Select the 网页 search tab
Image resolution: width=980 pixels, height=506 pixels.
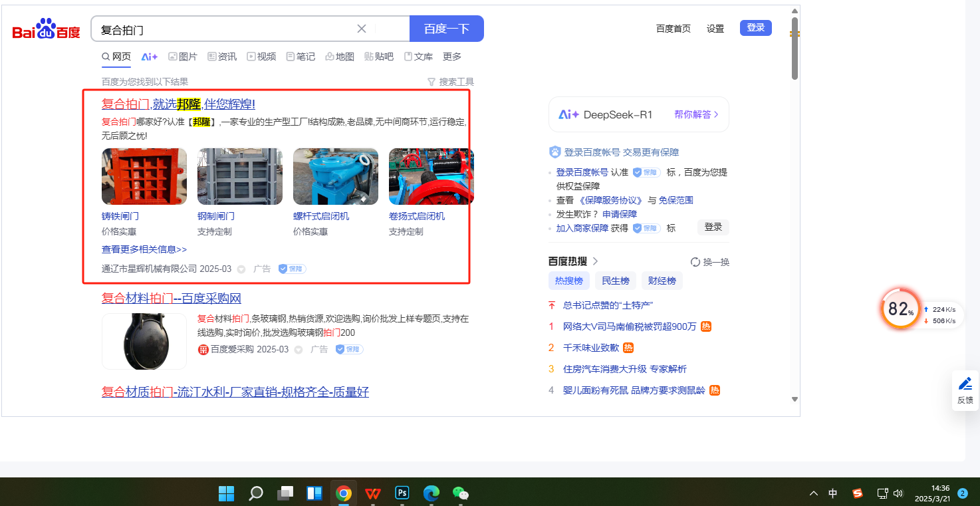point(116,57)
